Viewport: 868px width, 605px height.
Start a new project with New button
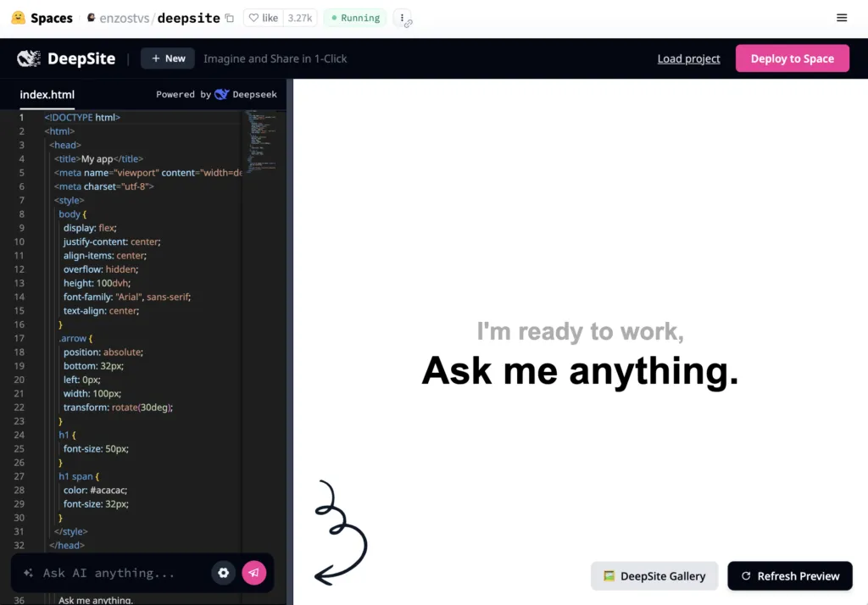pyautogui.click(x=168, y=58)
